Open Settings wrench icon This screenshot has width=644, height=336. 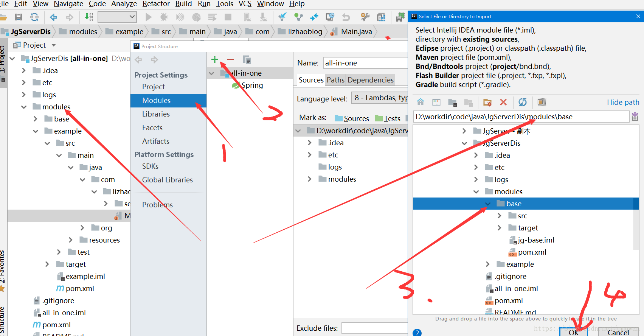(365, 17)
